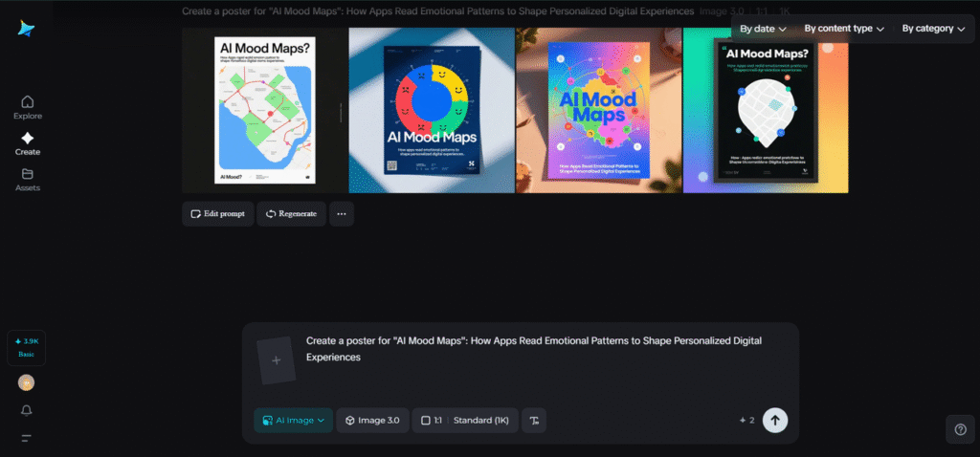This screenshot has width=980, height=457.
Task: Open the user profile avatar
Action: [x=26, y=382]
